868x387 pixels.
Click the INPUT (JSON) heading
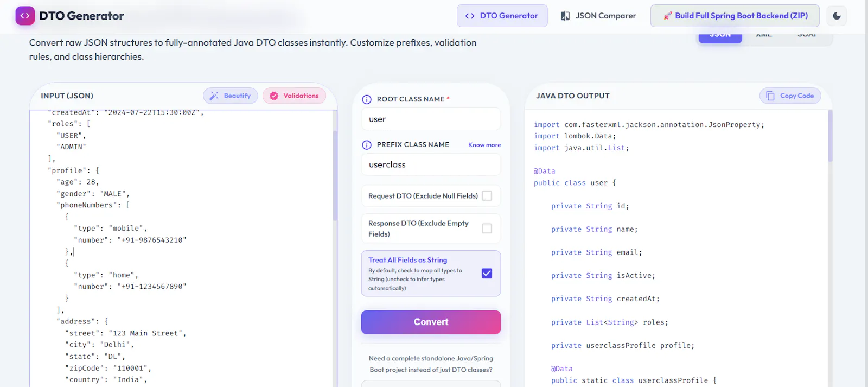pos(67,96)
